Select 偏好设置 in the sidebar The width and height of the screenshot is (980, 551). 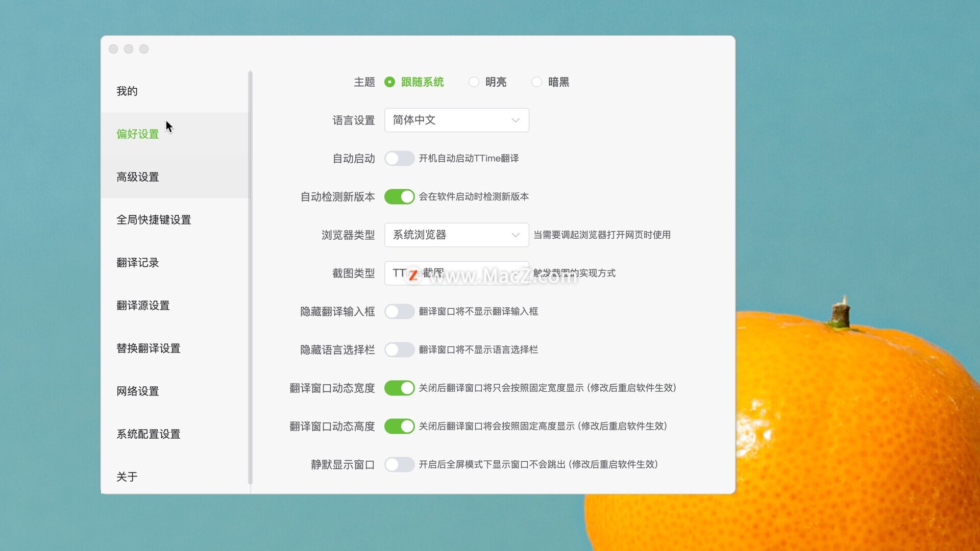175,134
